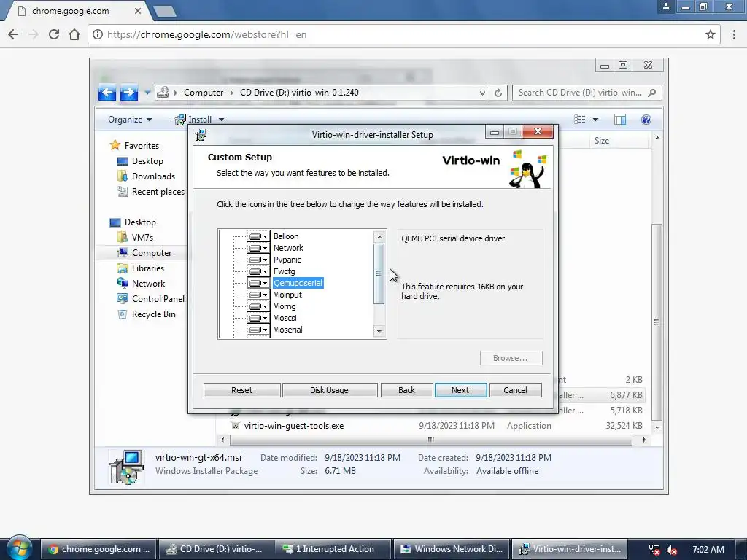This screenshot has height=560, width=747.
Task: Open the Install options dropdown arrow
Action: point(221,120)
